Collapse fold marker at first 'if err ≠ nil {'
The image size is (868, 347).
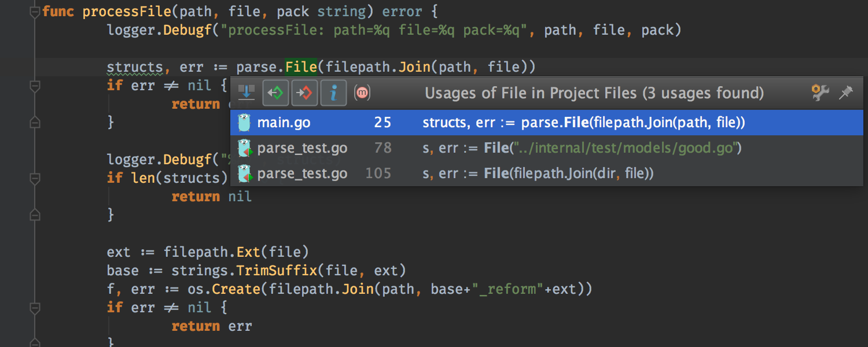coord(35,86)
